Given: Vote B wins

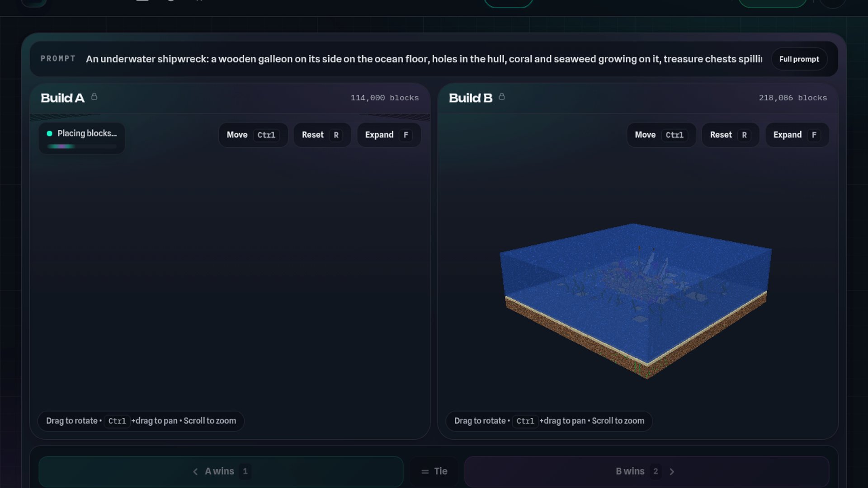Looking at the screenshot, I should tap(647, 471).
